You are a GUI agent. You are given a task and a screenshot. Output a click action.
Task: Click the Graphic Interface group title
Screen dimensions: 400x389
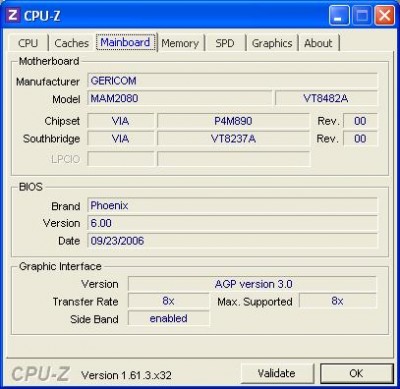pos(60,266)
